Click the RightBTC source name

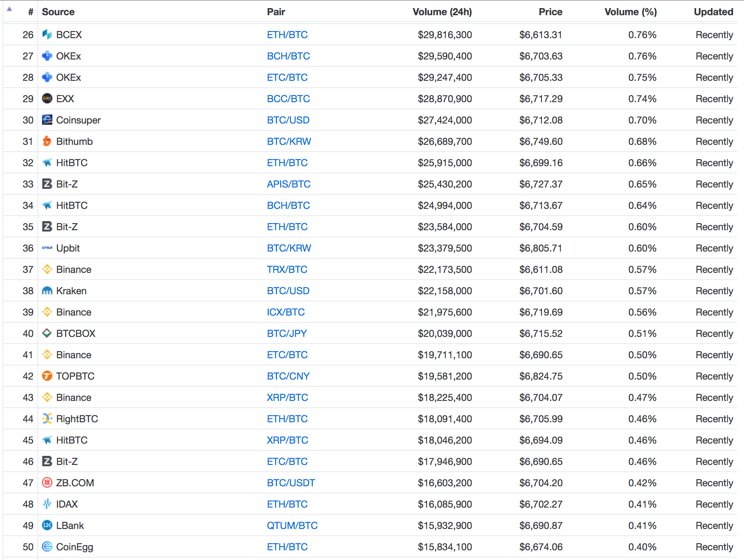point(77,419)
